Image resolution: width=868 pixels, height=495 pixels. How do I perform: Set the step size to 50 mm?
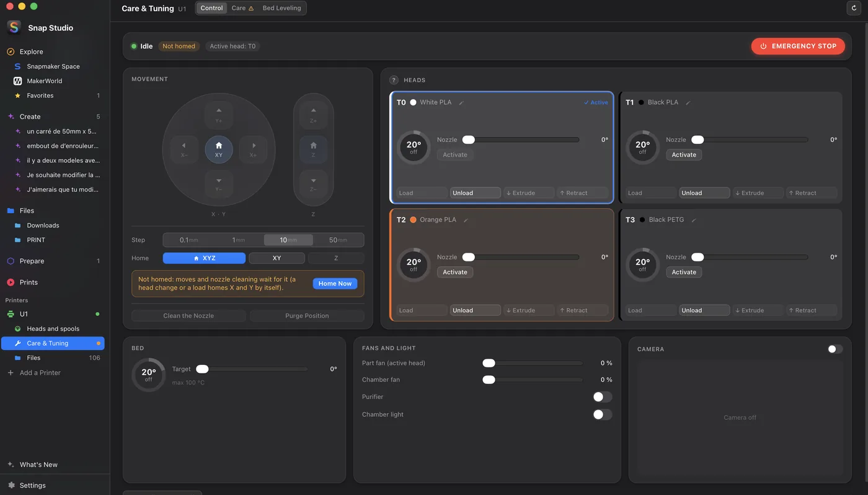tap(338, 240)
